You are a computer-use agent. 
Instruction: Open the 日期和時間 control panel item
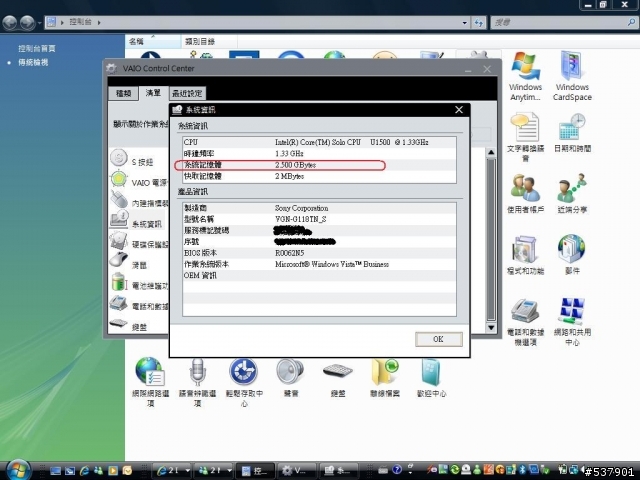click(572, 133)
